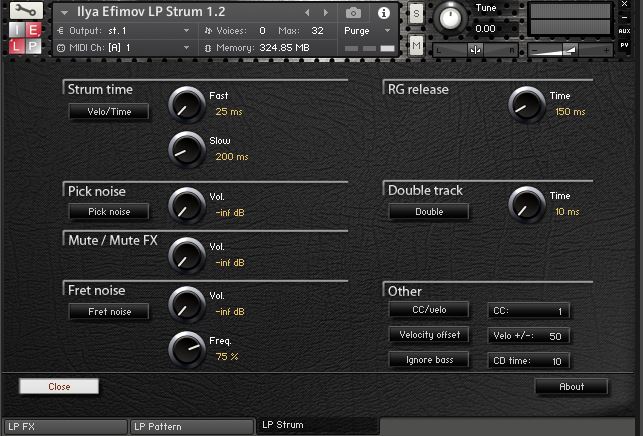Click the Tune knob
The height and width of the screenshot is (436, 643).
point(450,18)
